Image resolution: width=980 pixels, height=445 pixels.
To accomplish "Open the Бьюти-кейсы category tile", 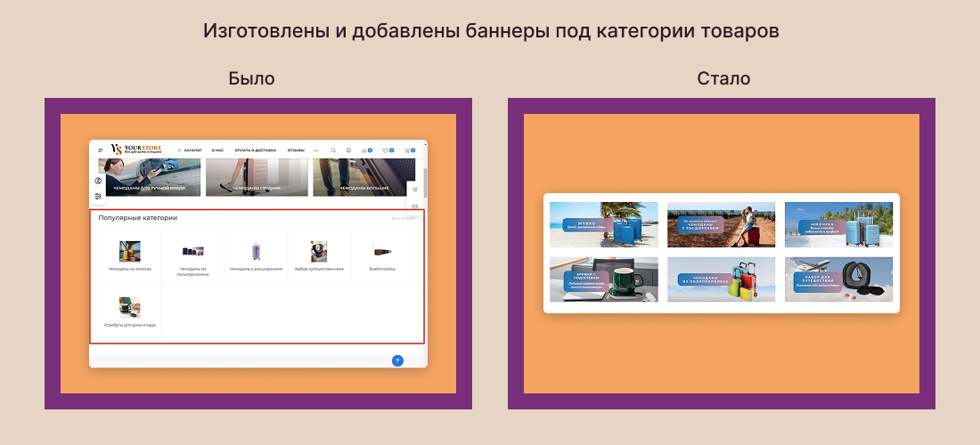I will click(382, 258).
